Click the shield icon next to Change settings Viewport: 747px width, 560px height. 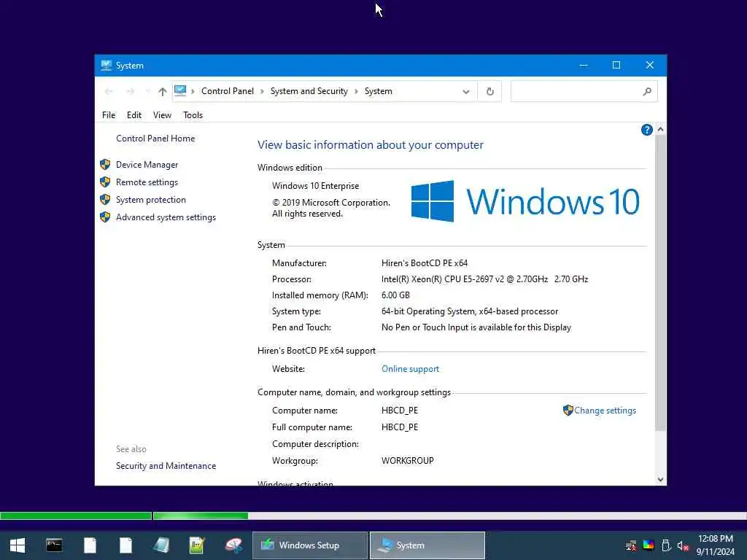[x=568, y=411]
